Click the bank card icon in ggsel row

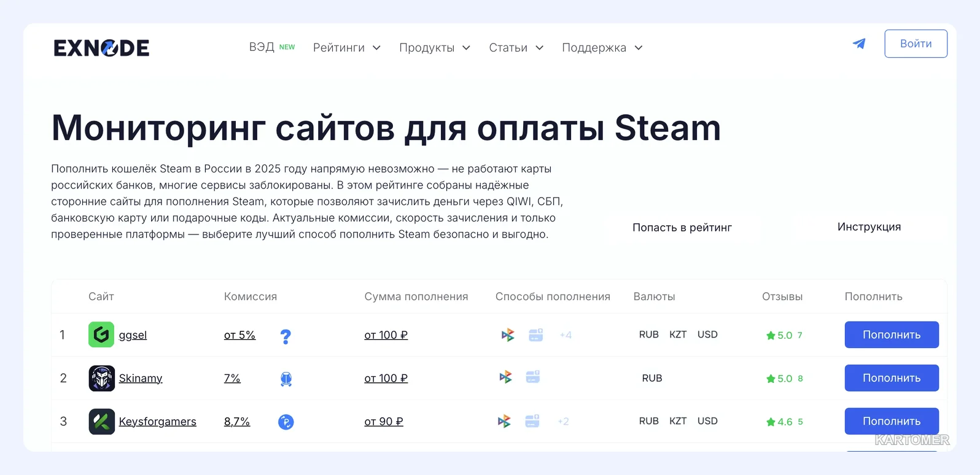click(536, 334)
